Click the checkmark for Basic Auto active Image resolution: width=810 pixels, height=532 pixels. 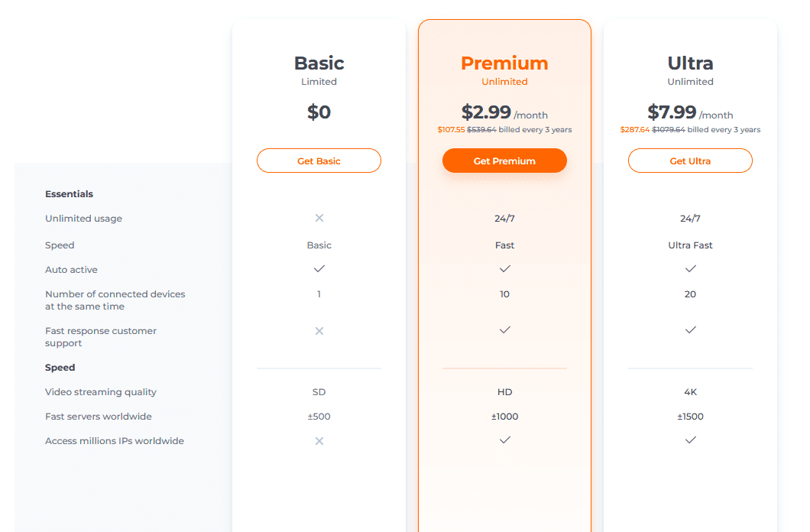click(x=319, y=268)
